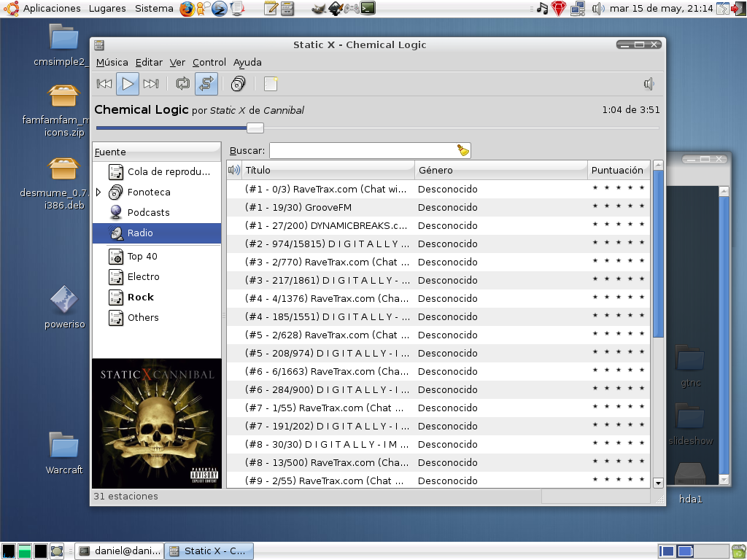Click the red gem tray icon

click(x=558, y=8)
